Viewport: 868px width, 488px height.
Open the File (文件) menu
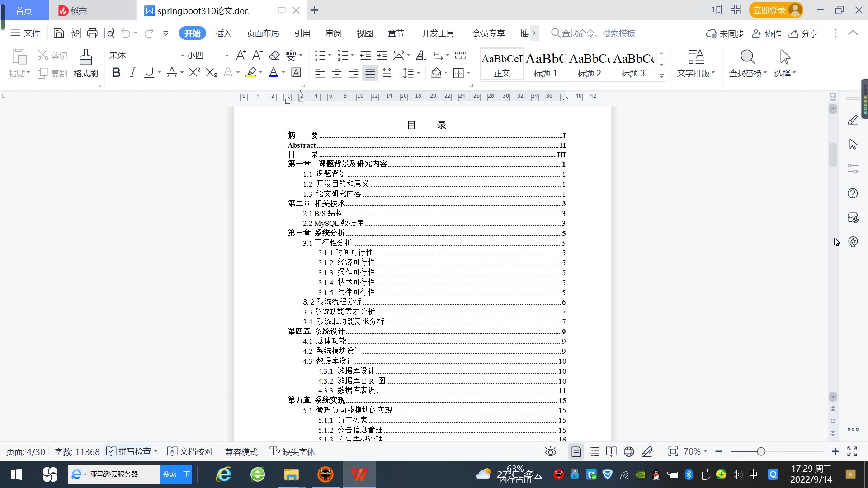(26, 33)
